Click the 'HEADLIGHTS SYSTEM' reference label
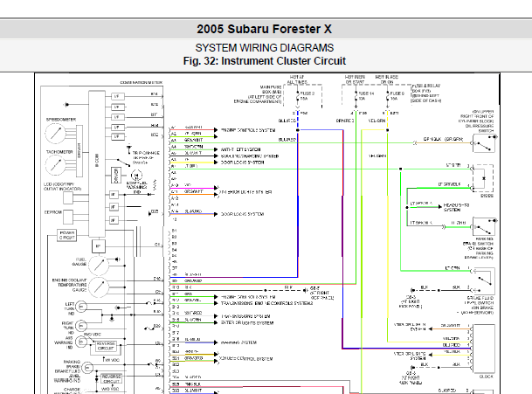Viewport: 532px width, 394px height. pos(456,207)
